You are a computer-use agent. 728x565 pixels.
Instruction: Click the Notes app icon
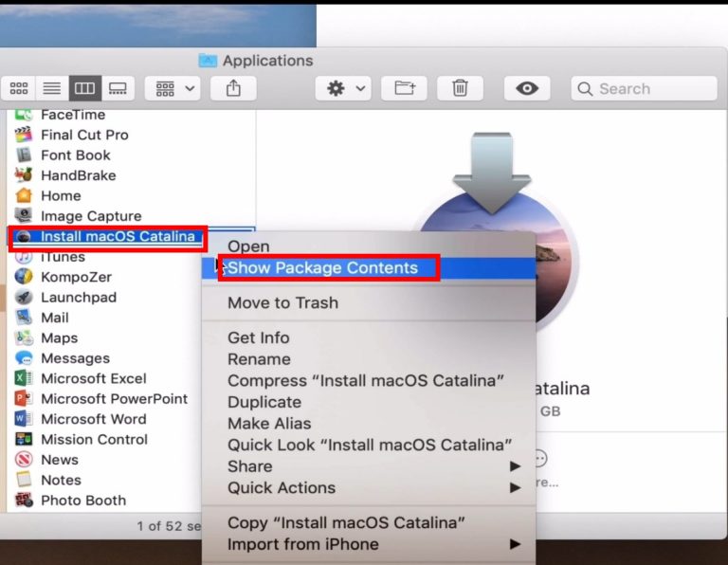[x=23, y=480]
